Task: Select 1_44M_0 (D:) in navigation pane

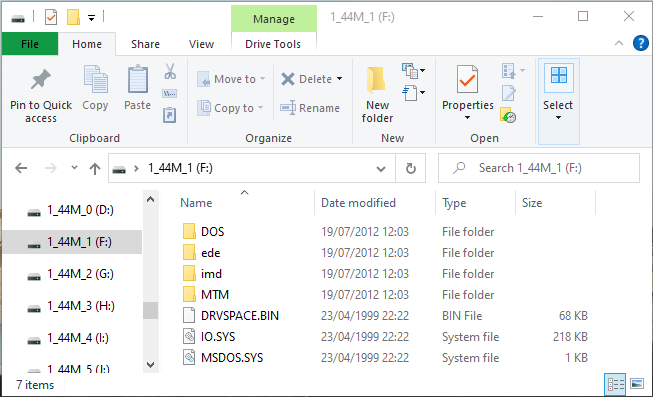Action: point(72,210)
